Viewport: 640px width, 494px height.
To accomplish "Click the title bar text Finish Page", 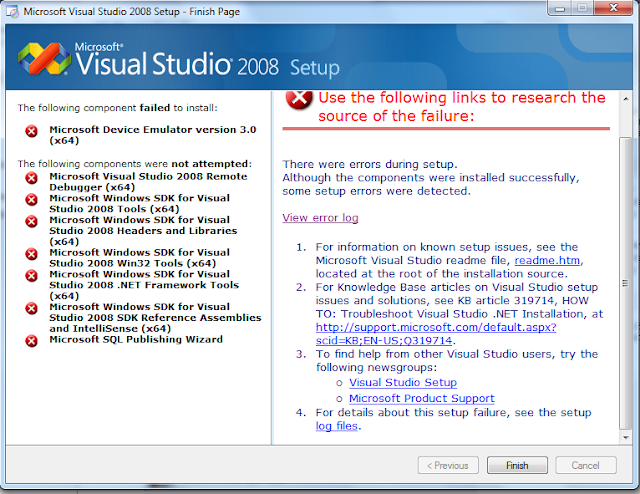I will pyautogui.click(x=214, y=12).
